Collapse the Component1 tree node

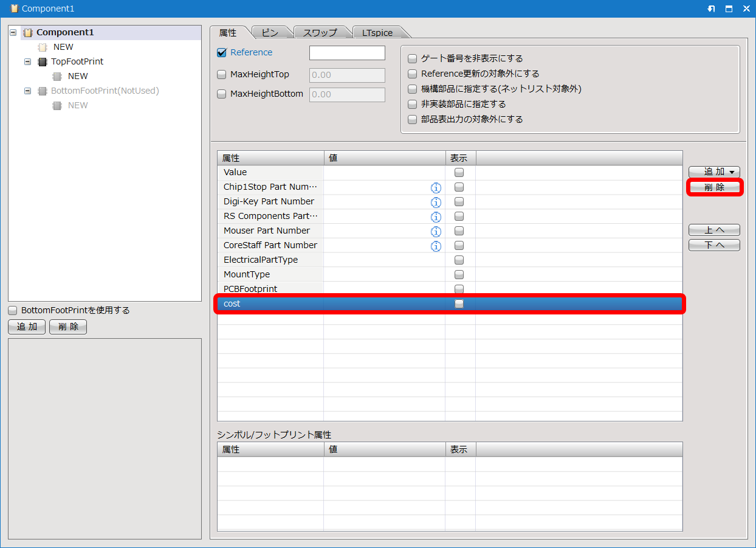(x=13, y=32)
